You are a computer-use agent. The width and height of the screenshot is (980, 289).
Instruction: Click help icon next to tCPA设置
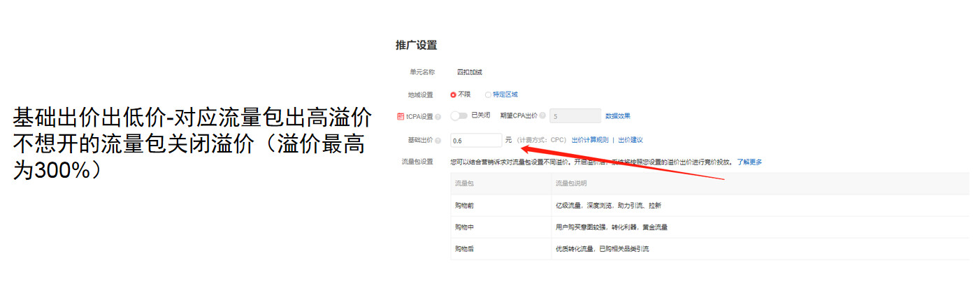pos(438,116)
